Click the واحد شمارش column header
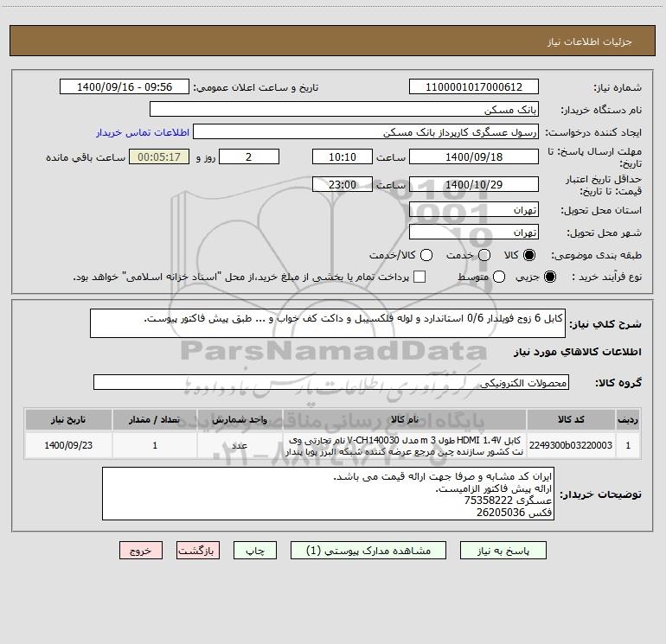The height and width of the screenshot is (644, 666). (240, 419)
